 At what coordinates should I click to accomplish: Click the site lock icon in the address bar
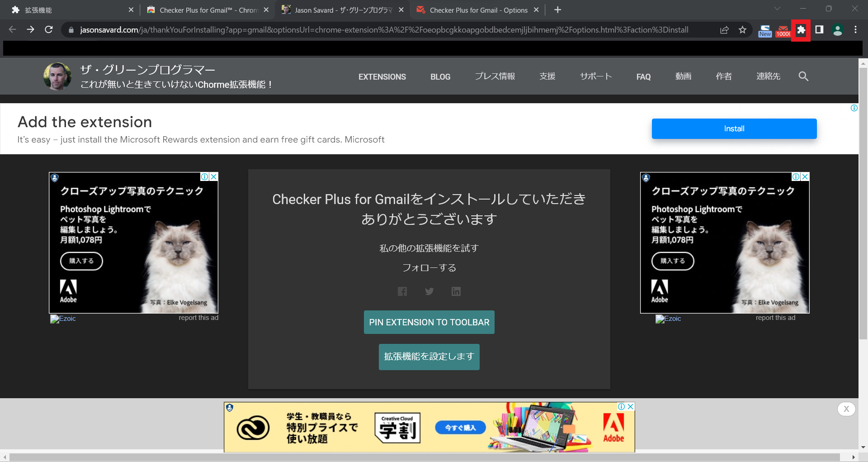coord(71,30)
